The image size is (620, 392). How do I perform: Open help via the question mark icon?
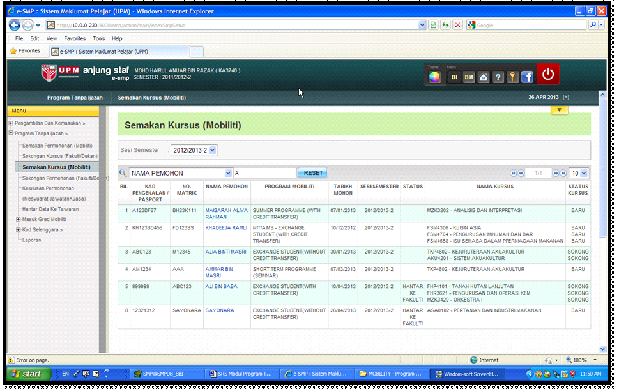[x=498, y=77]
